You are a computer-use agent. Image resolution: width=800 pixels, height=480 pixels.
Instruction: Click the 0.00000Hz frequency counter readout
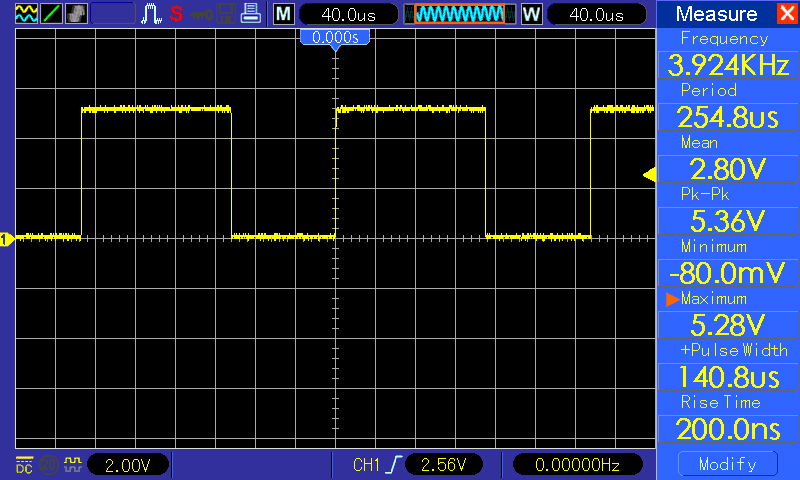[578, 465]
